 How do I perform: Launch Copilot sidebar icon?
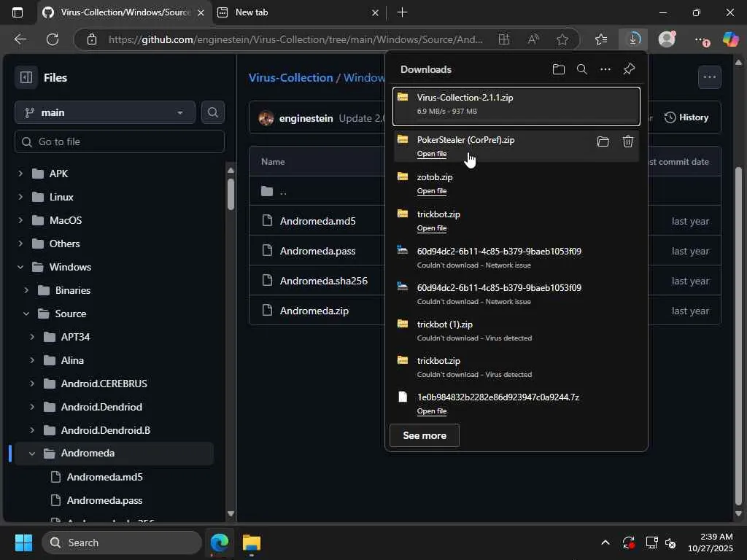click(x=730, y=39)
